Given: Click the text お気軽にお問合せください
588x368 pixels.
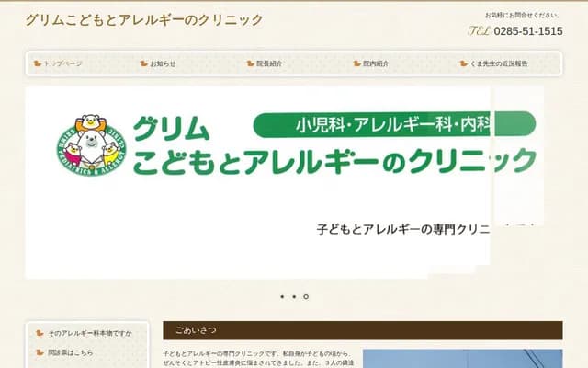Looking at the screenshot, I should (x=523, y=16).
